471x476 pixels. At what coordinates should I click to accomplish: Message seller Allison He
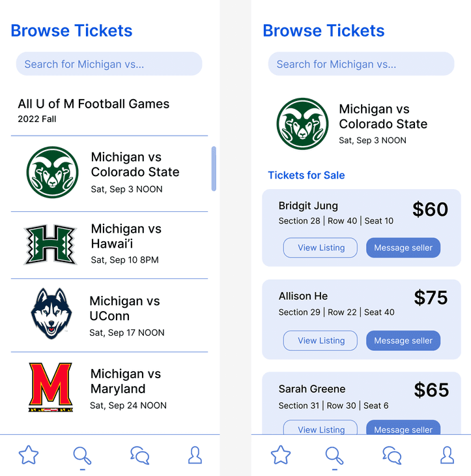pyautogui.click(x=403, y=340)
